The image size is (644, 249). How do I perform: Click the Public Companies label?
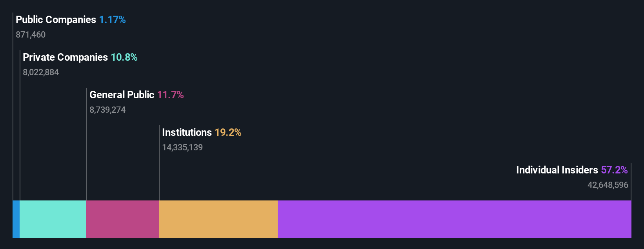click(56, 20)
